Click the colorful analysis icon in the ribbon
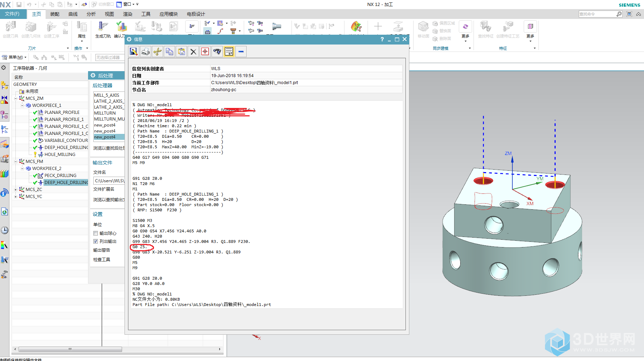644x361 pixels. (356, 27)
